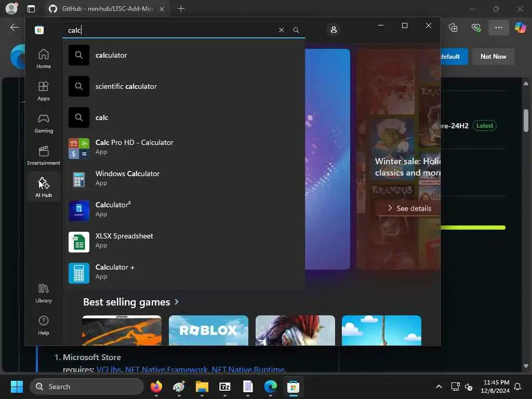
Task: Open Edge Settings and more menu
Action: (498, 28)
